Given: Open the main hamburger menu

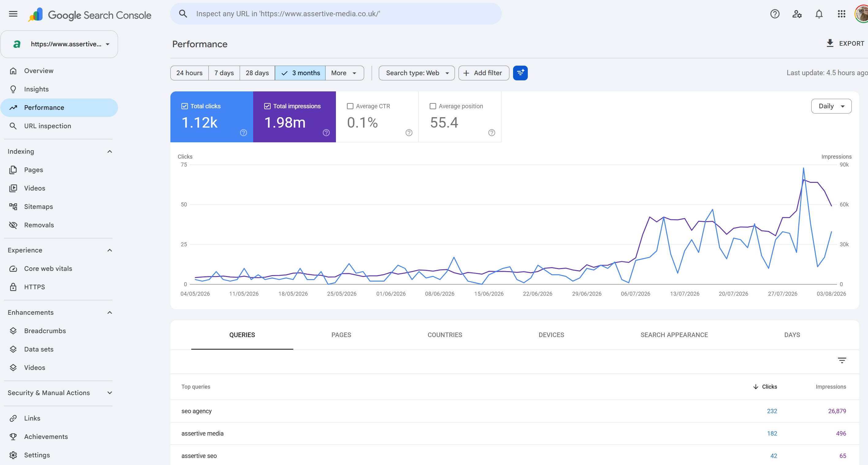Looking at the screenshot, I should [x=13, y=14].
